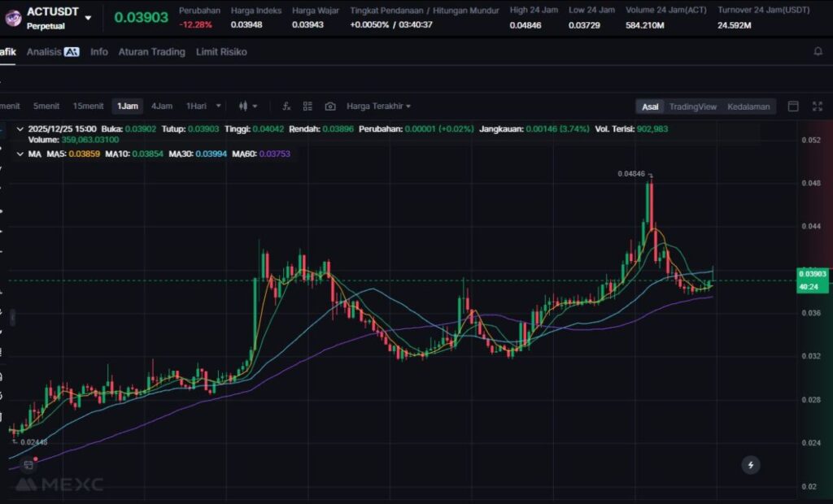The image size is (833, 504).
Task: Switch to the Kedalaman depth view
Action: [748, 106]
